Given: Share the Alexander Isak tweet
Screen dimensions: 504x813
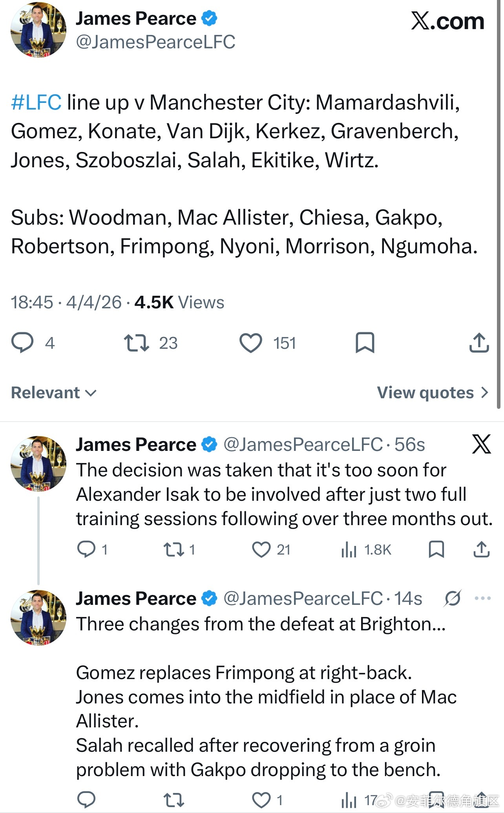Looking at the screenshot, I should (481, 549).
